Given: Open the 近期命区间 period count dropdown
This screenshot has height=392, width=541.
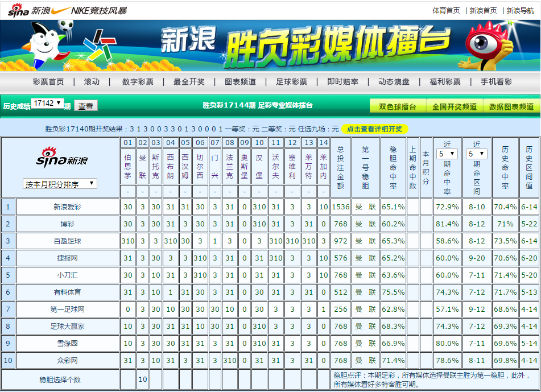Looking at the screenshot, I should [x=477, y=154].
